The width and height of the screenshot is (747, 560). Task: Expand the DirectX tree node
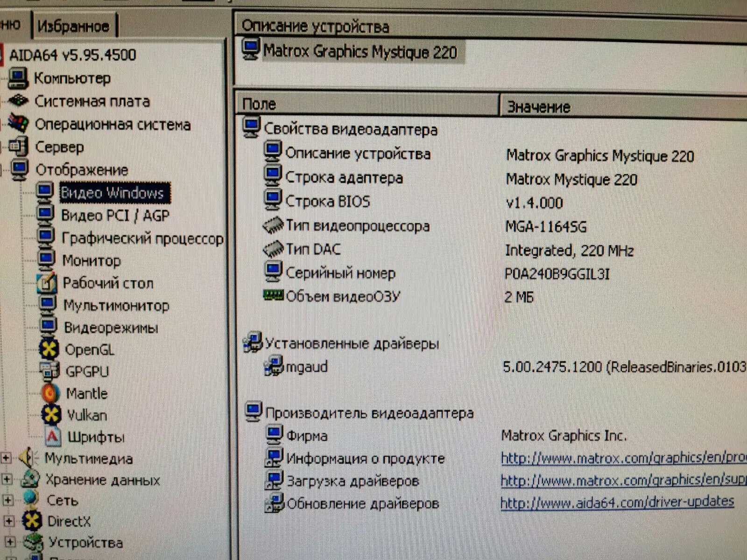pyautogui.click(x=9, y=521)
